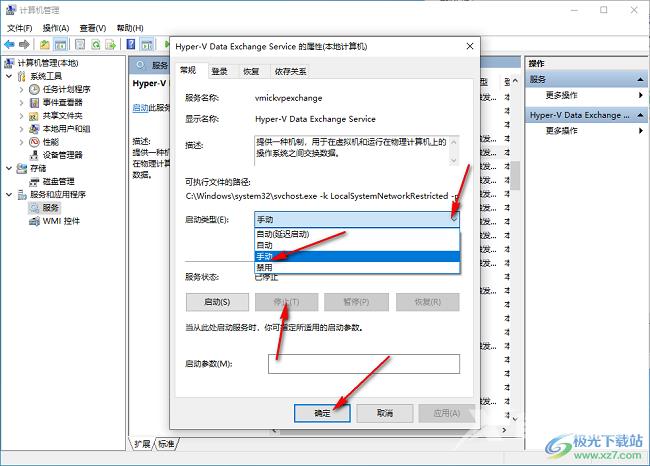Click the 系统工具 icon in tree
Viewport: 650px width, 466px height.
(22, 76)
